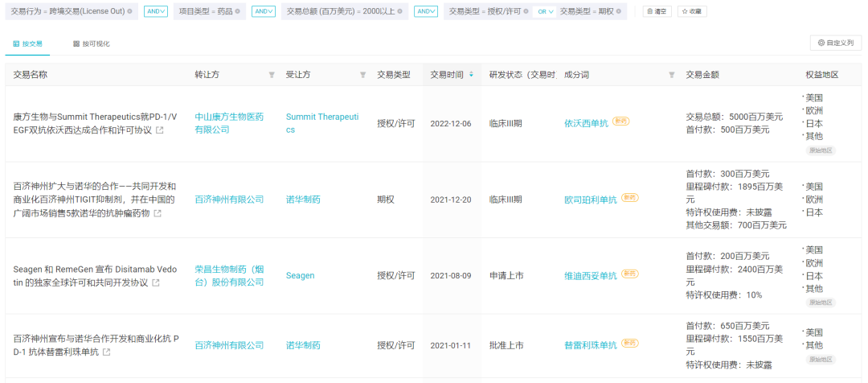Remove the 交易类型 = 授权/许可 filter

pos(525,11)
